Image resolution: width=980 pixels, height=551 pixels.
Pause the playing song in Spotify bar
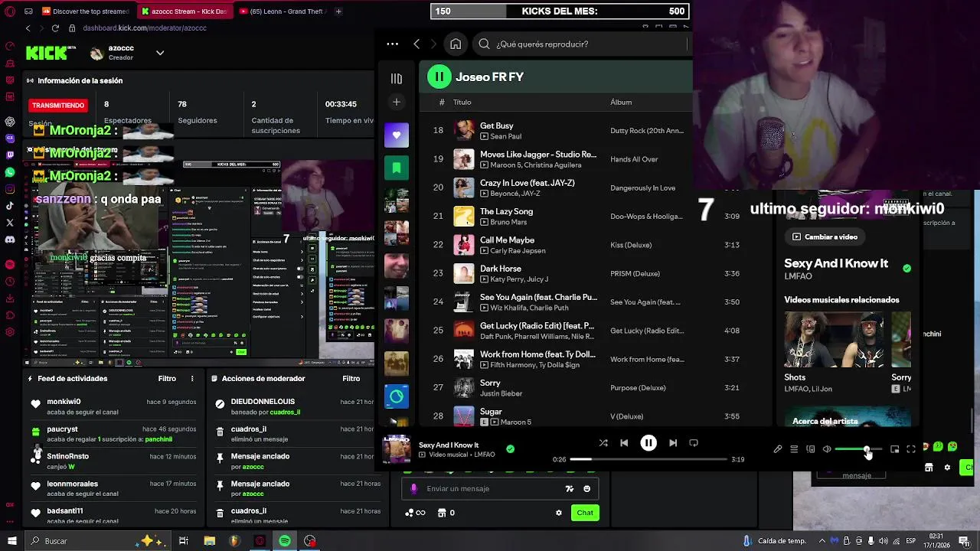coord(648,443)
